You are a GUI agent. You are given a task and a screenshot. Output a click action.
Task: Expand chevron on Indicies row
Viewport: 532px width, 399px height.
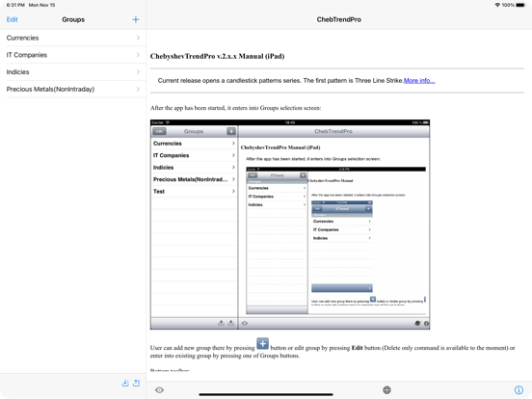[x=138, y=72]
